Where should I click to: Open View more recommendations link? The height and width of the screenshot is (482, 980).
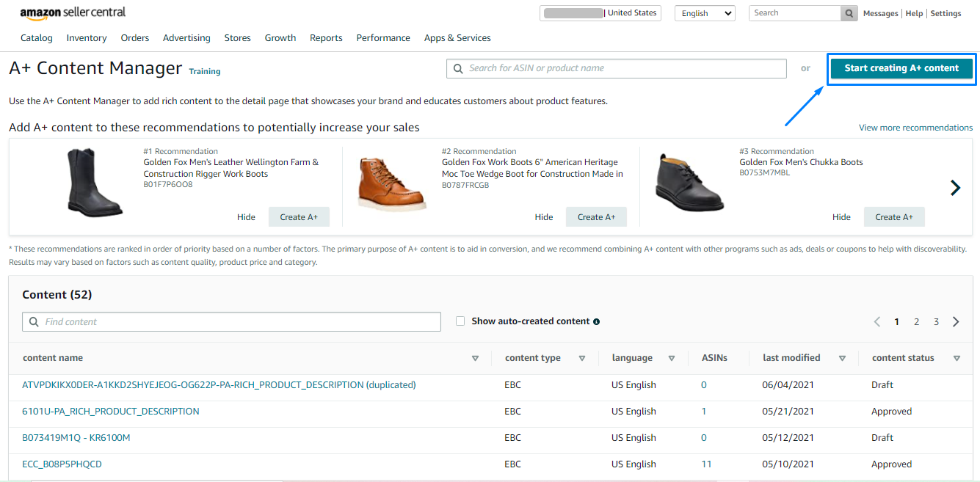[x=915, y=128]
